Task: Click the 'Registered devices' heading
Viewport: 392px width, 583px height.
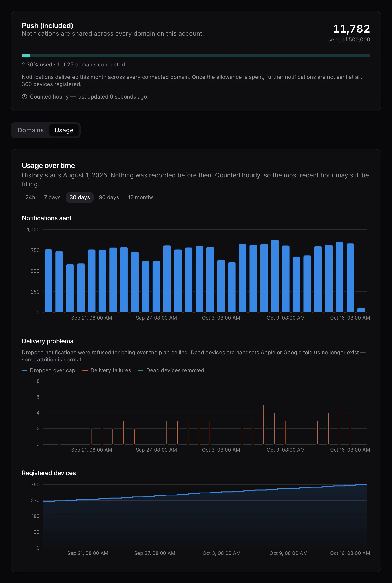Action: pyautogui.click(x=49, y=473)
